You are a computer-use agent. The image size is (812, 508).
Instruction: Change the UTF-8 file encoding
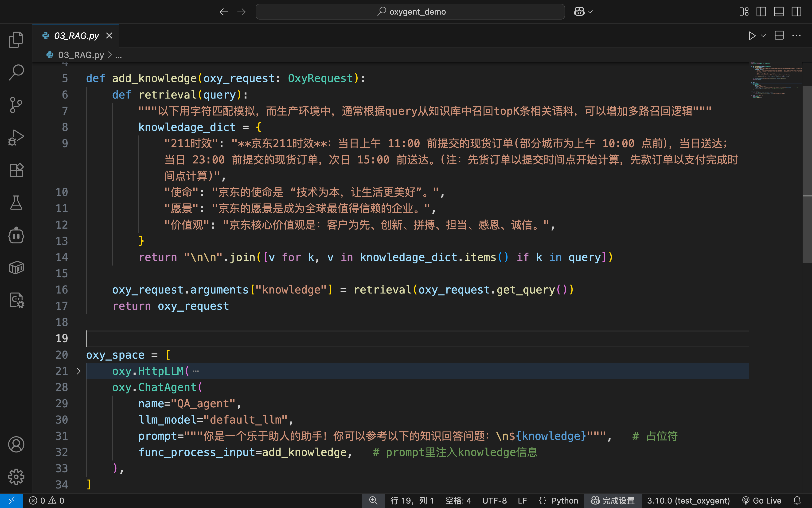(x=494, y=501)
